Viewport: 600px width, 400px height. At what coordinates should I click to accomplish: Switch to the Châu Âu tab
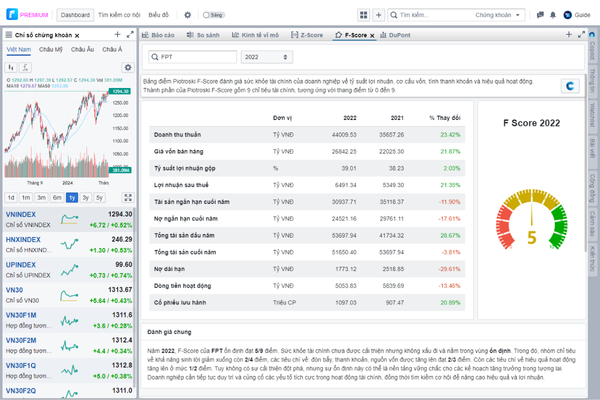click(x=82, y=49)
